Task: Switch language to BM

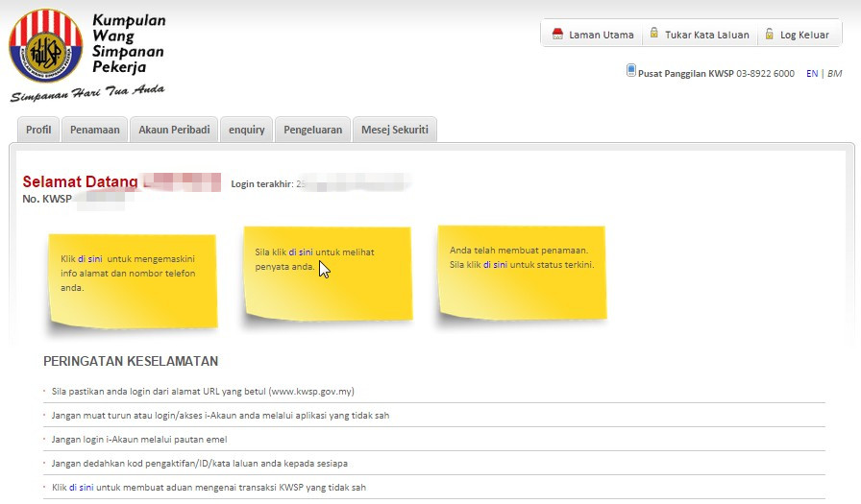Action: pyautogui.click(x=835, y=74)
